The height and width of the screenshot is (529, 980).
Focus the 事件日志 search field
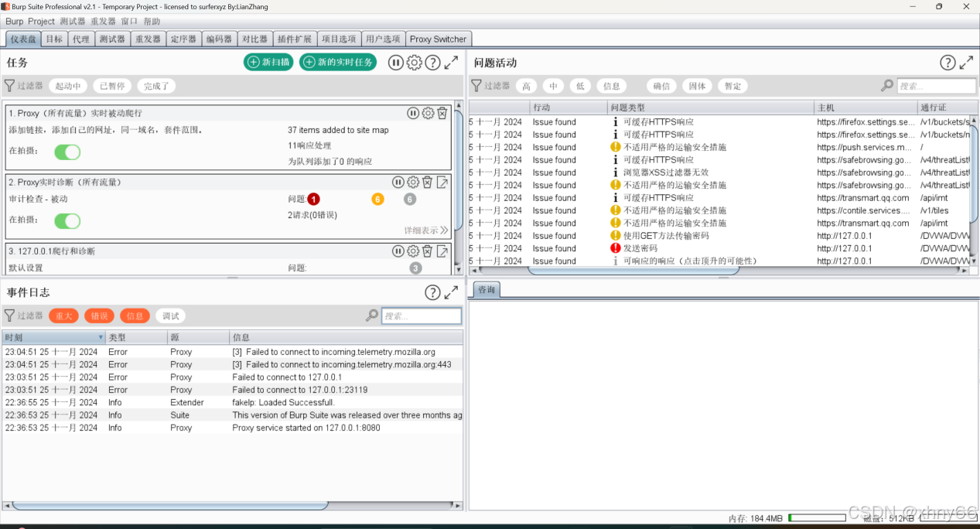(422, 316)
